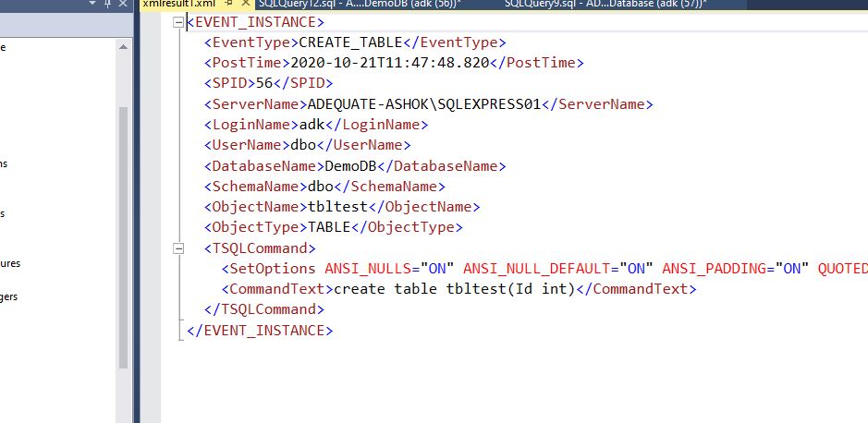868x423 pixels.
Task: Pin the xmlresult1.xml tab
Action: [228, 4]
